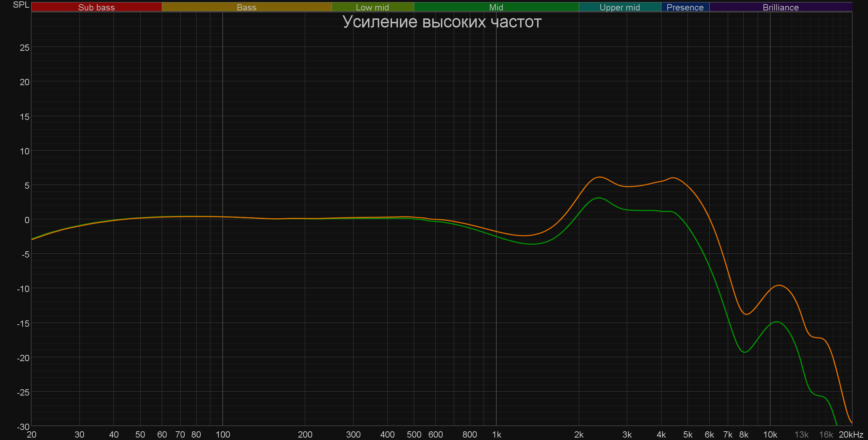Click the Sub bass frequency band label
This screenshot has height=440, width=868.
pos(97,7)
